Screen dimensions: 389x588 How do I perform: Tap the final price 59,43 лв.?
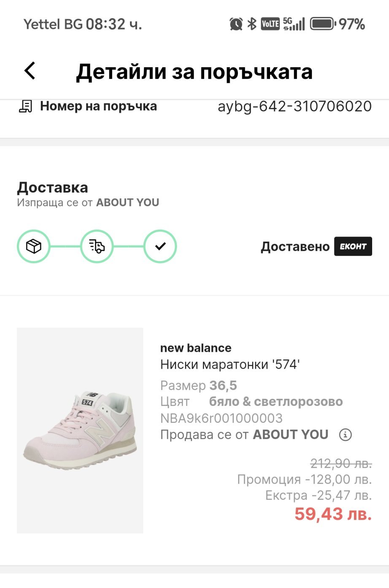333,514
